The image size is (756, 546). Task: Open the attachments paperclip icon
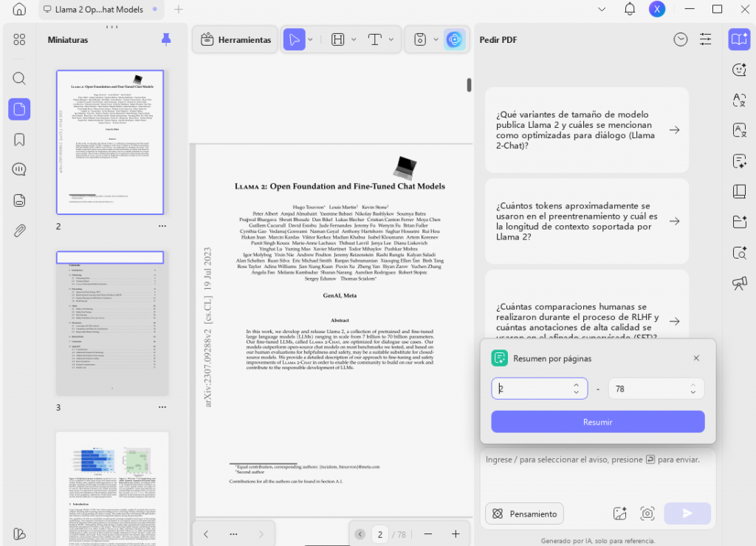(19, 231)
